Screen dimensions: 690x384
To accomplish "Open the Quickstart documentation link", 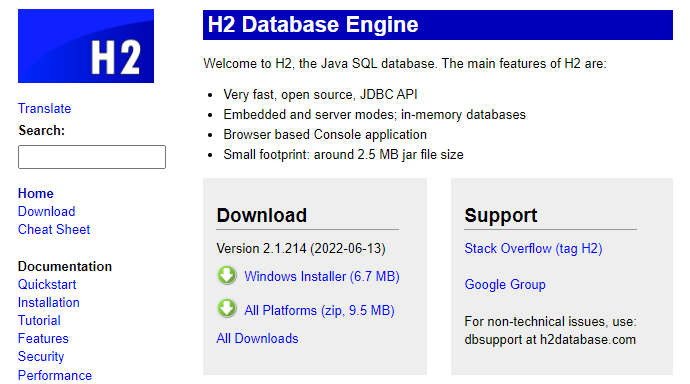I will click(x=47, y=285).
